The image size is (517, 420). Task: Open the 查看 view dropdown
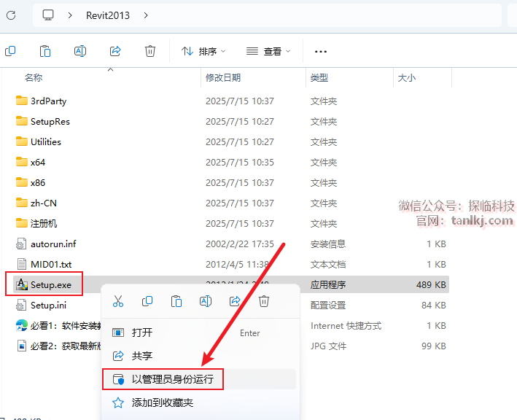268,51
